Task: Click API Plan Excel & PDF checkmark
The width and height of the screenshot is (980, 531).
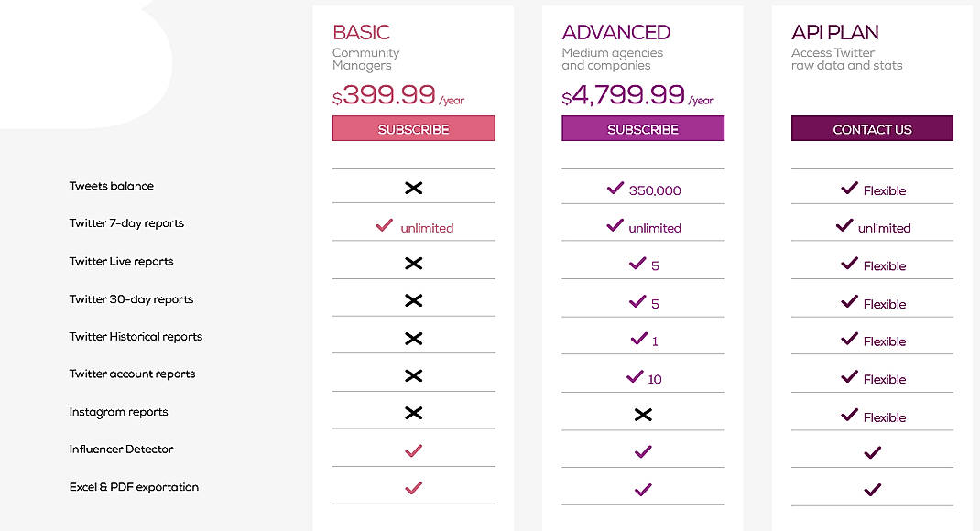Action: pyautogui.click(x=872, y=490)
